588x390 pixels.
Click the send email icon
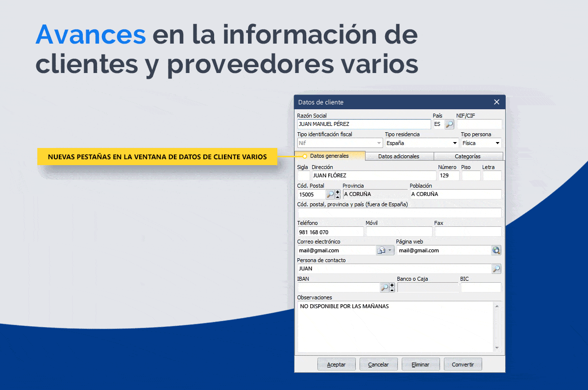point(381,250)
